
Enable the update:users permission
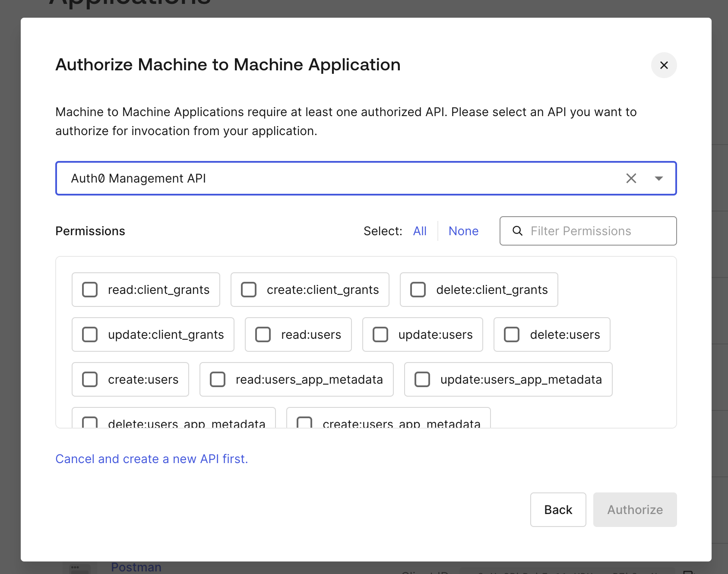click(x=380, y=334)
